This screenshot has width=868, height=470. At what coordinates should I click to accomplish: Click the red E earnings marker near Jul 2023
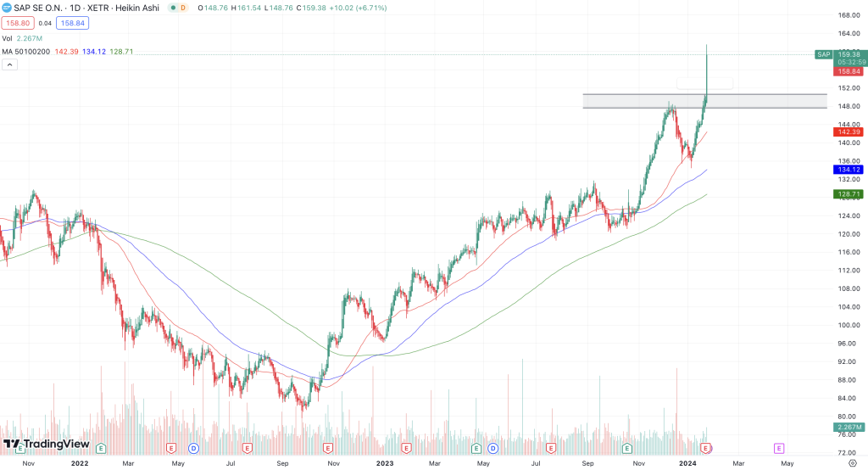click(551, 448)
